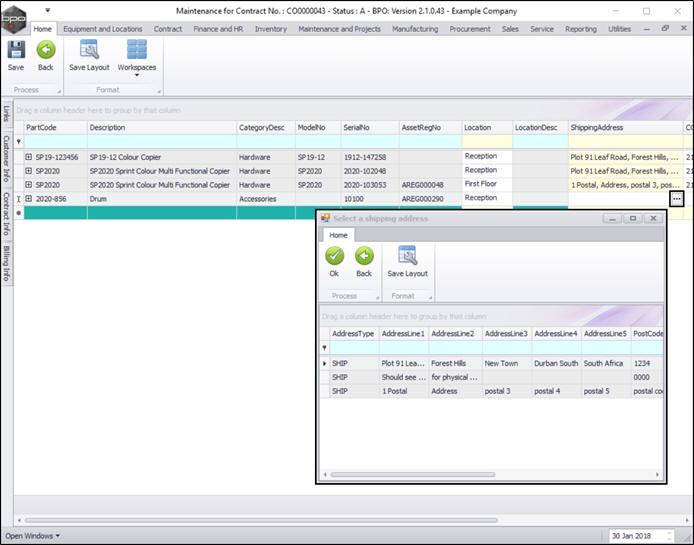The width and height of the screenshot is (694, 545).
Task: Open the Reporting tab
Action: [x=581, y=29]
